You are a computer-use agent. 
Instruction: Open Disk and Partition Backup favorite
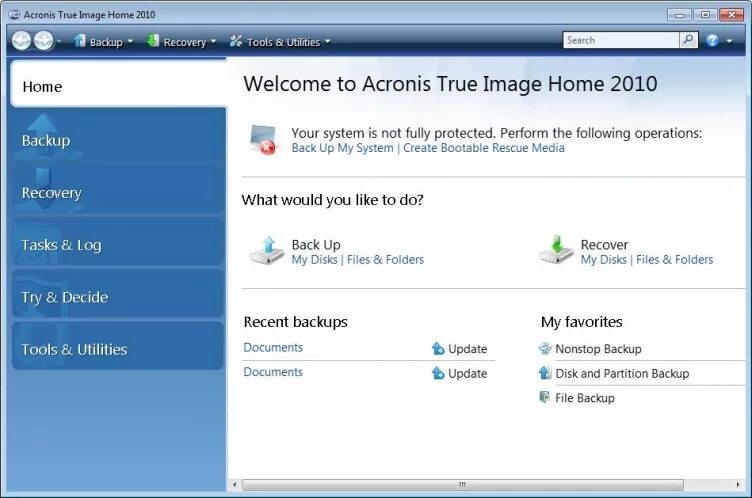point(622,373)
